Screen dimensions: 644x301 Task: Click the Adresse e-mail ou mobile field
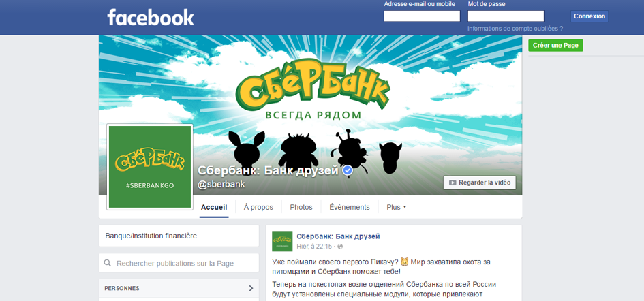point(422,16)
